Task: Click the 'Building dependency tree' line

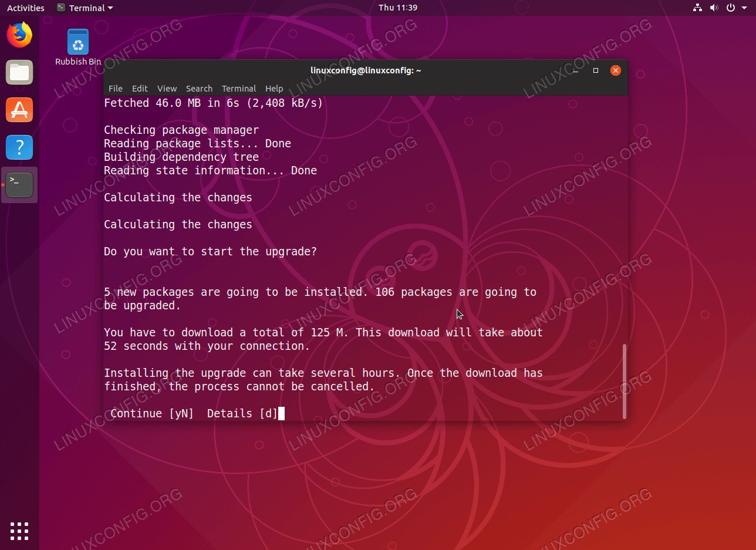Action: [181, 157]
